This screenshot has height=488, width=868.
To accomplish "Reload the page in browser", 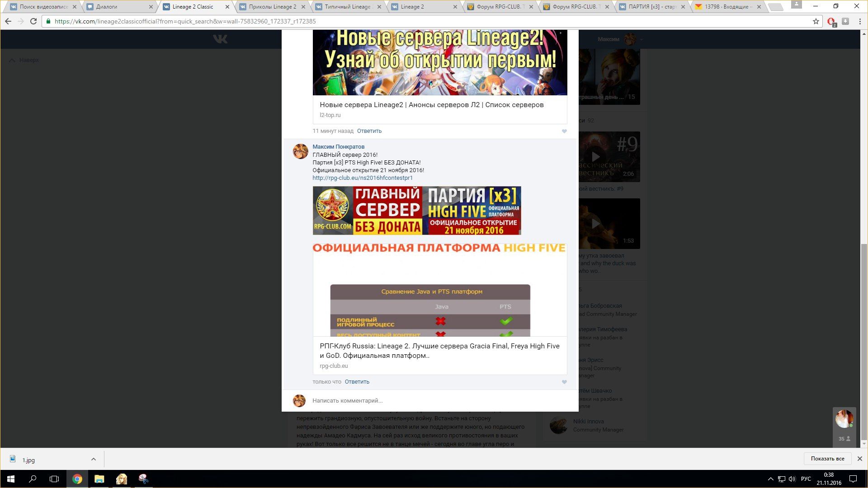I will coord(33,21).
